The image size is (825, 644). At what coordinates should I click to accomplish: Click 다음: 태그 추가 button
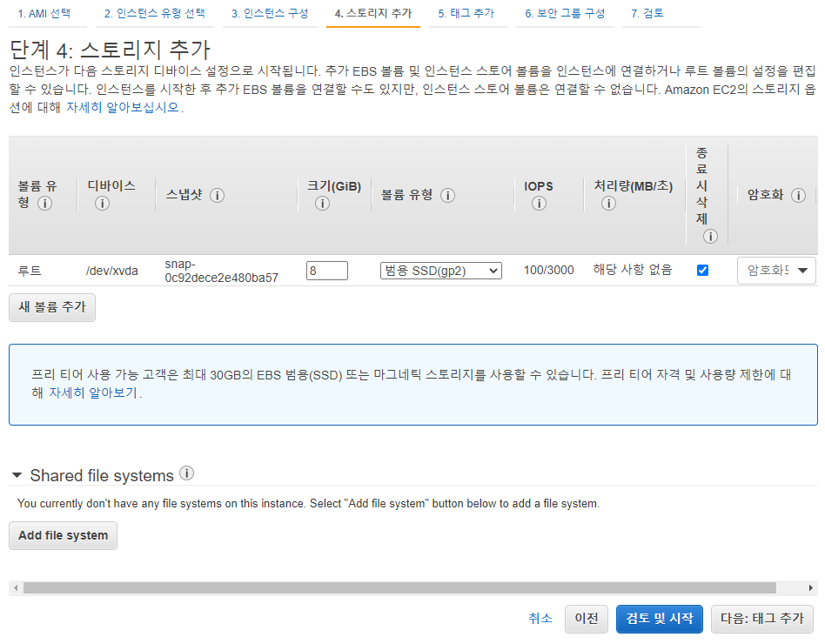pyautogui.click(x=761, y=619)
